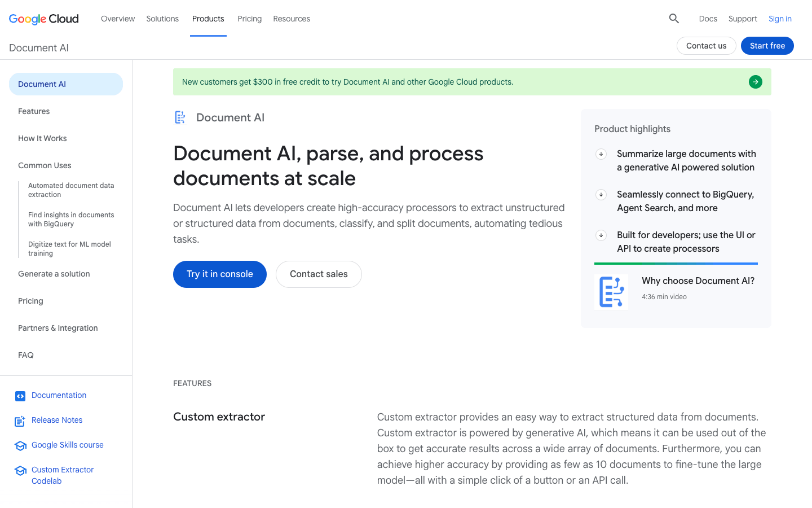812x508 pixels.
Task: Go to Common Uses in the sidebar
Action: [x=45, y=165]
